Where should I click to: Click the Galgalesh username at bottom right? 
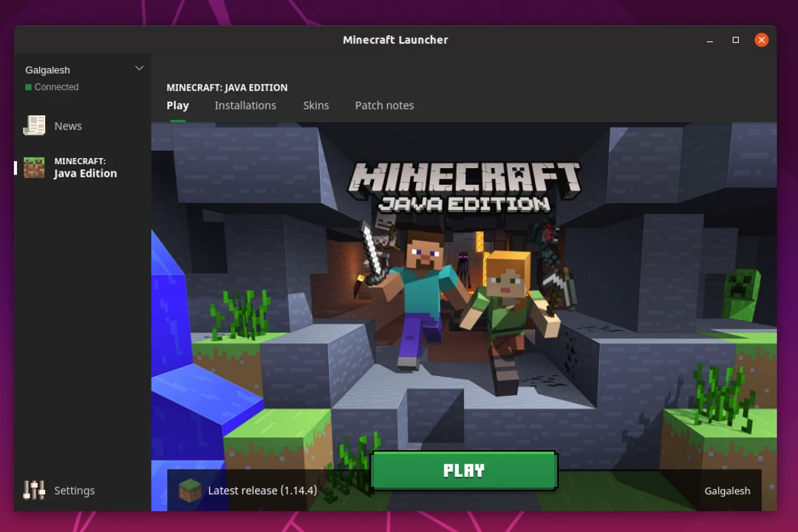point(727,491)
